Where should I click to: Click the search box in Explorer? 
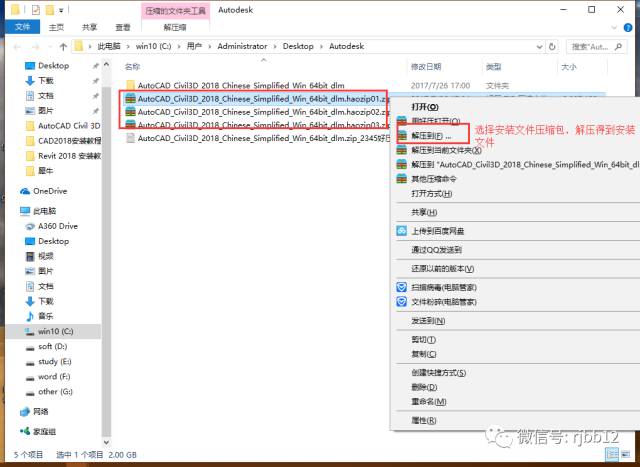[598, 46]
